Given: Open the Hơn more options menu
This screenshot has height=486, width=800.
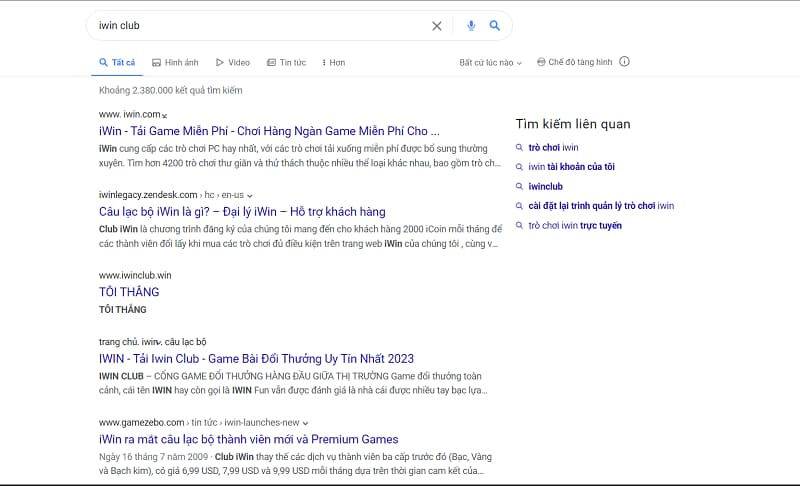Looking at the screenshot, I should (x=334, y=62).
